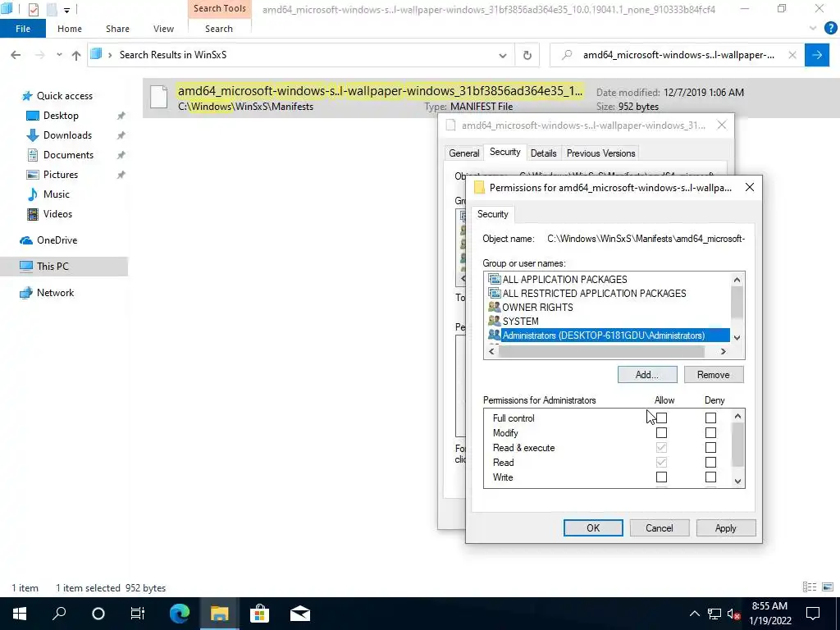Viewport: 840px width, 630px height.
Task: Open Documents in navigation pane
Action: (x=68, y=155)
